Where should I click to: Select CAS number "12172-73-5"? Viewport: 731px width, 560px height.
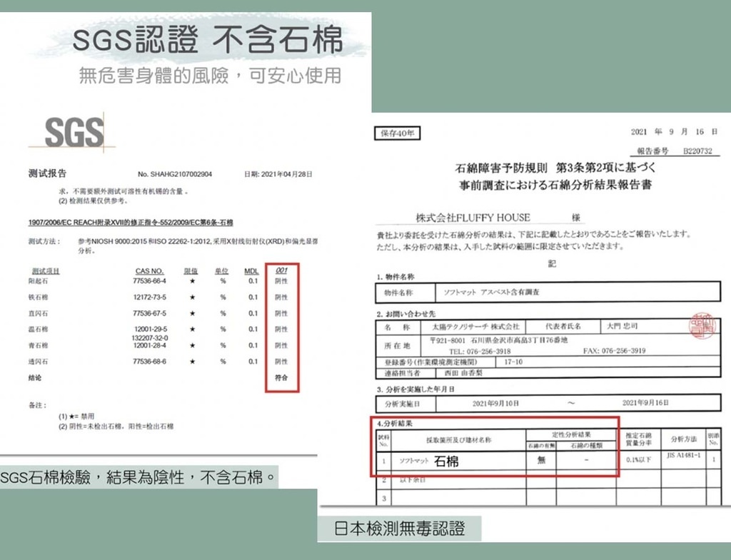click(149, 297)
